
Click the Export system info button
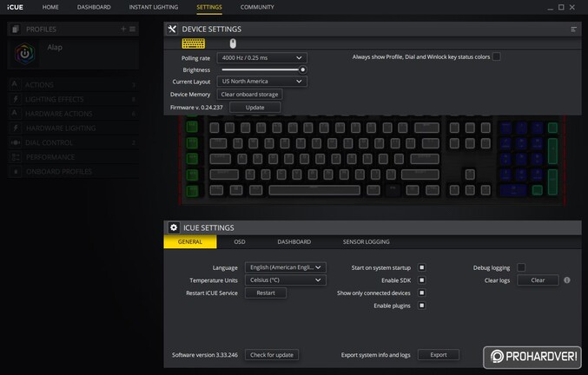coord(439,354)
